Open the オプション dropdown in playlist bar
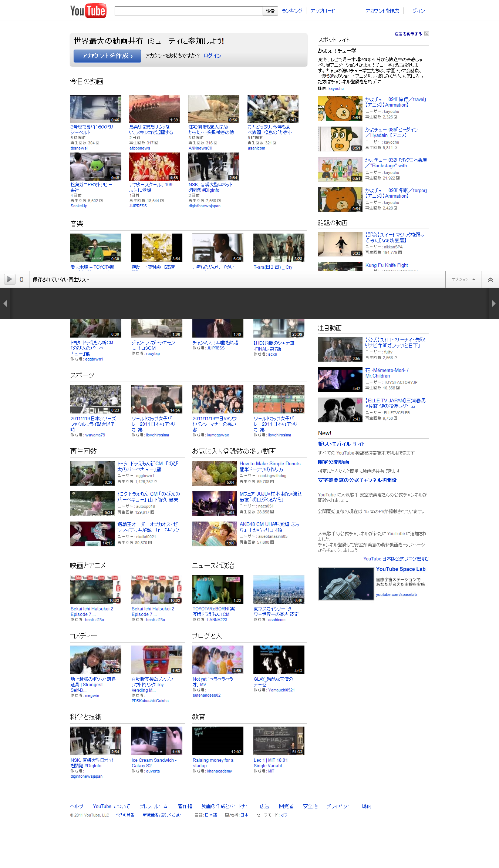 click(x=463, y=279)
